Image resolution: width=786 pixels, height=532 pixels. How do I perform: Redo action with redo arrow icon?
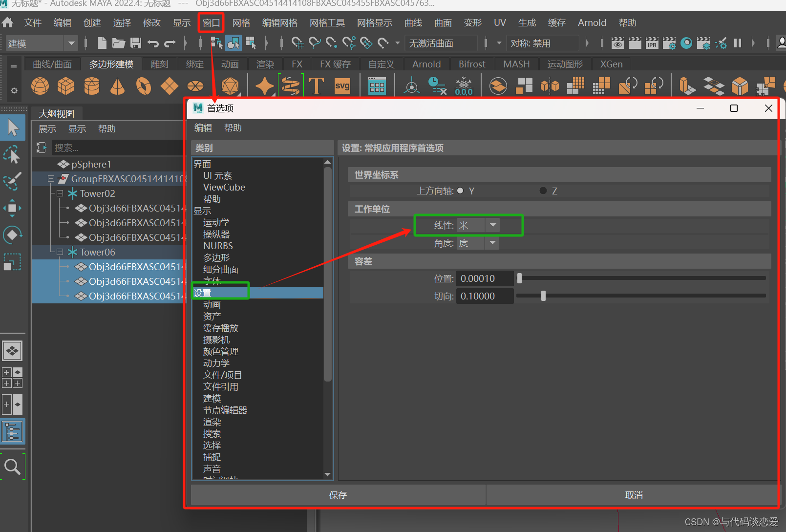point(170,43)
